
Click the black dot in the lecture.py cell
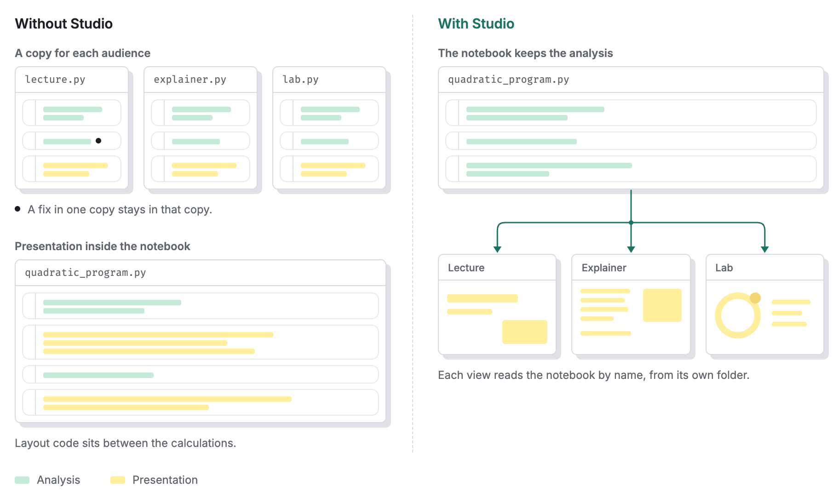click(x=98, y=141)
